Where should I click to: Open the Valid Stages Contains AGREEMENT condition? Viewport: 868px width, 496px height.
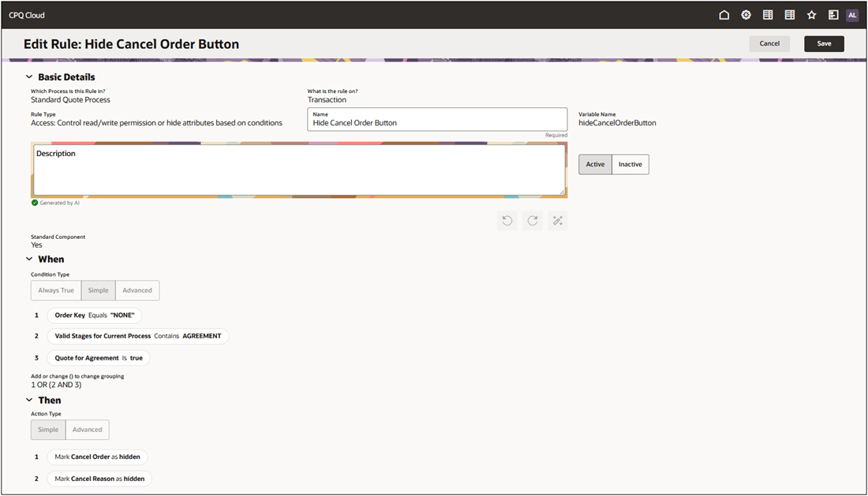click(x=138, y=336)
